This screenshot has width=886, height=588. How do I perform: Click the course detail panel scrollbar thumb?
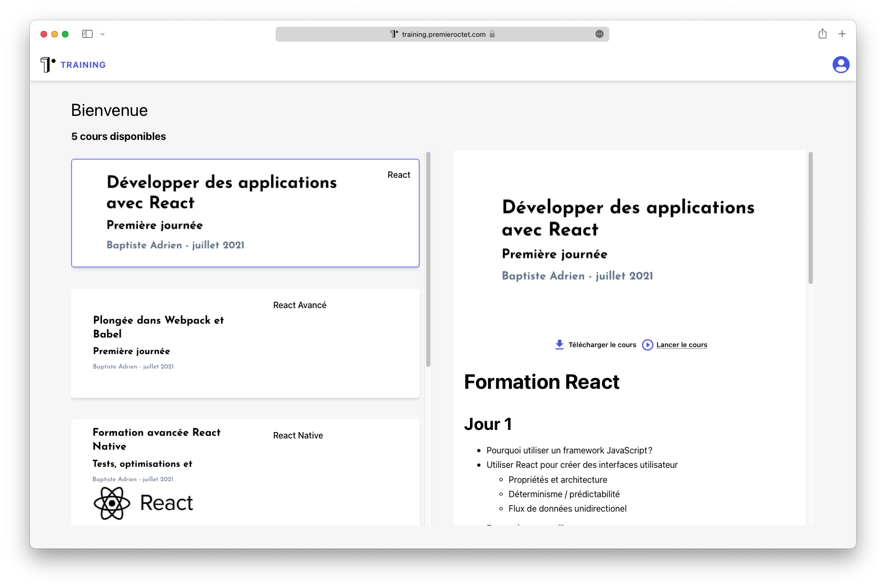click(x=810, y=218)
